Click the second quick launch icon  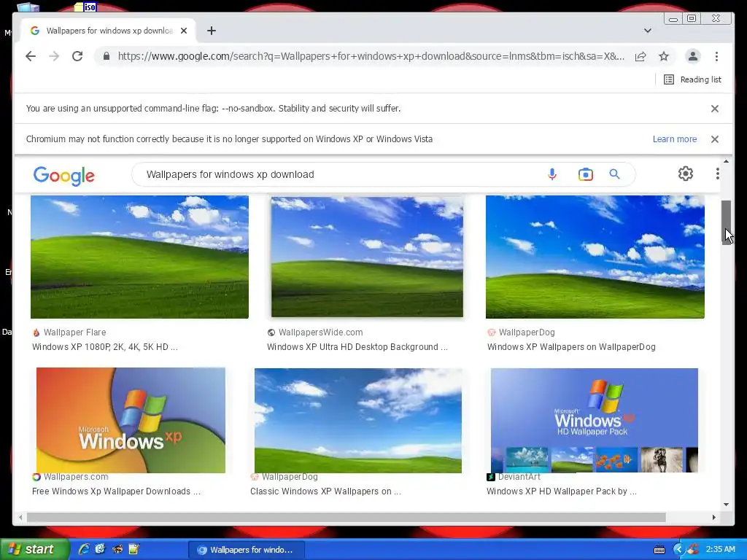[x=100, y=550]
